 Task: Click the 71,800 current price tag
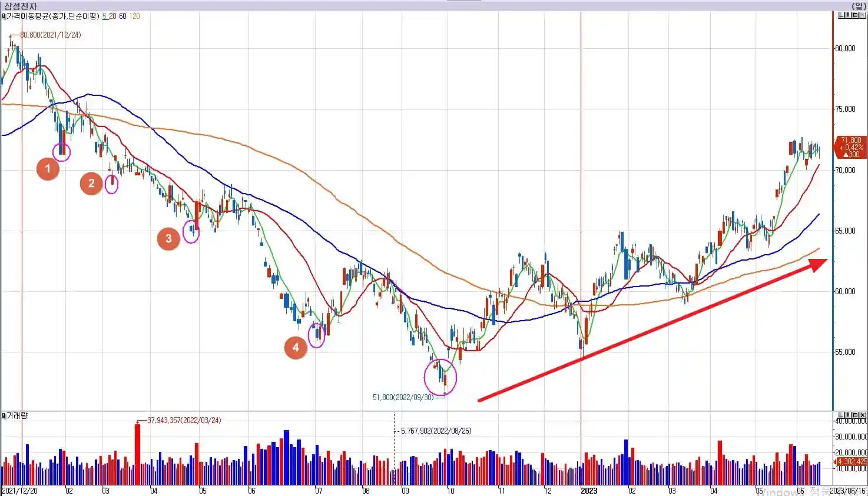850,147
